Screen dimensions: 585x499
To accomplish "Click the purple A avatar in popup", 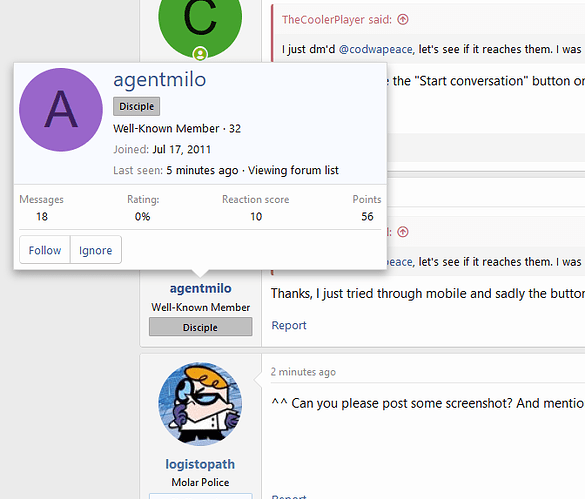I will click(x=61, y=110).
